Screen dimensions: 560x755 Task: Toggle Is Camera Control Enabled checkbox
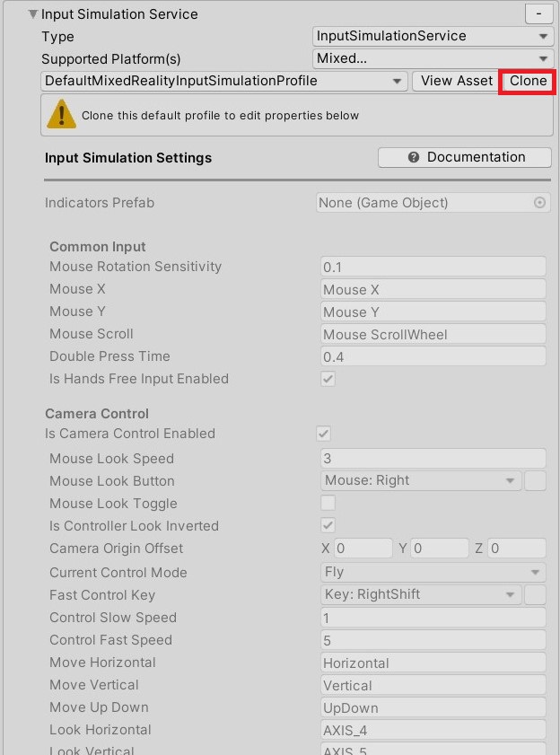(324, 434)
